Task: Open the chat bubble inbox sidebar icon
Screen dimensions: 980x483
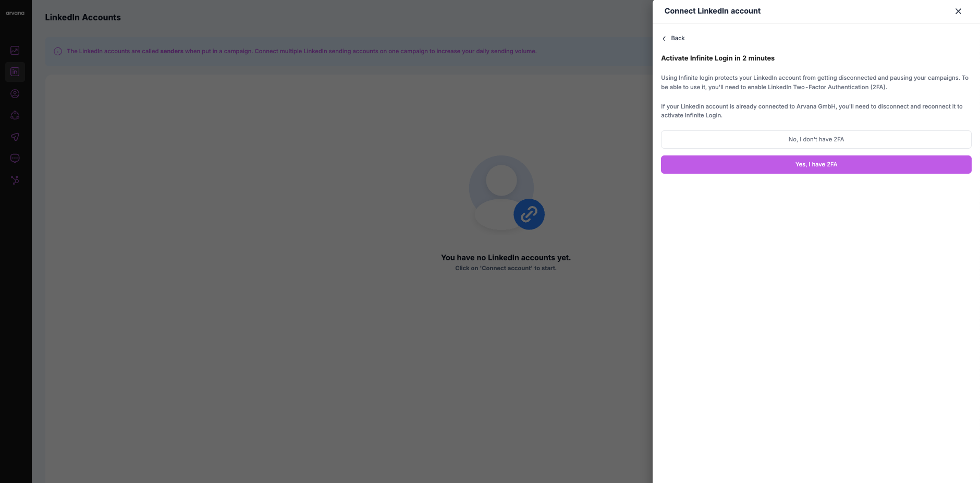Action: pyautogui.click(x=15, y=158)
